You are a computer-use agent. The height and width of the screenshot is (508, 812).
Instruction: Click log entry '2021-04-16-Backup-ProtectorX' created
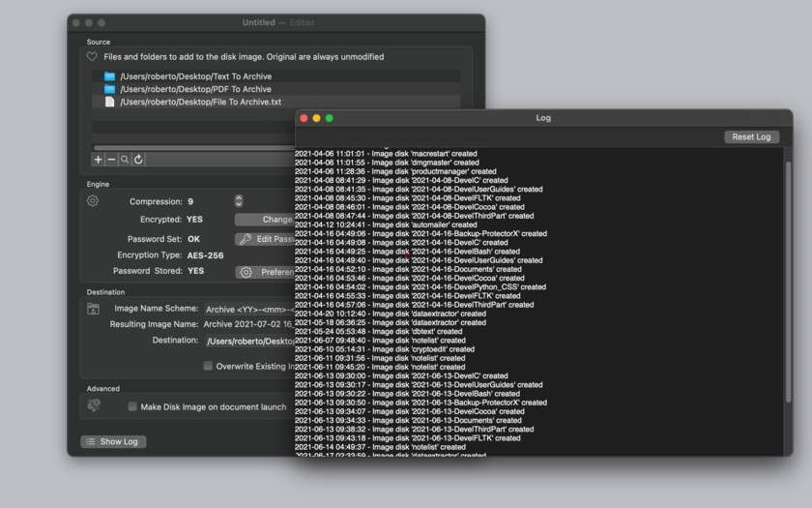point(421,233)
